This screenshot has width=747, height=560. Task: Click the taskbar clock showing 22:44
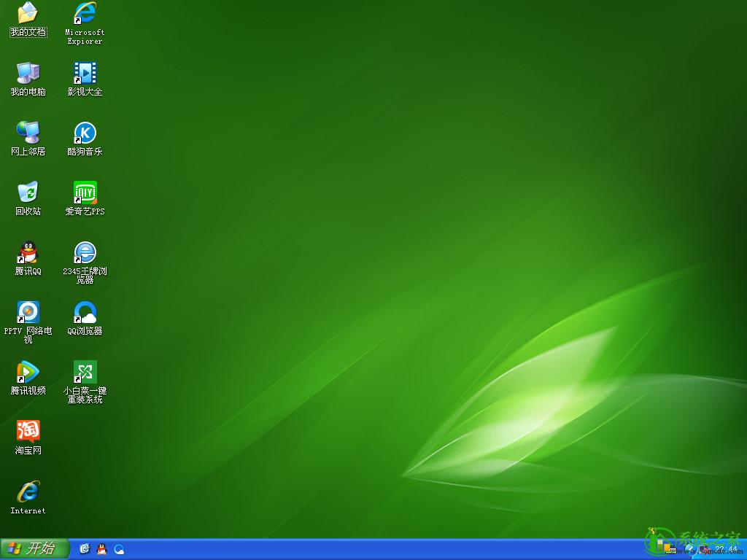click(x=726, y=549)
